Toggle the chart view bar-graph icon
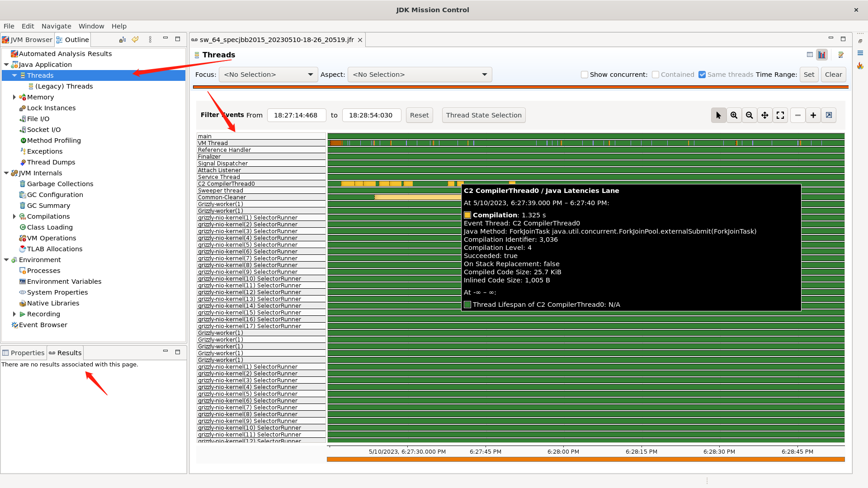868x488 pixels. point(822,55)
